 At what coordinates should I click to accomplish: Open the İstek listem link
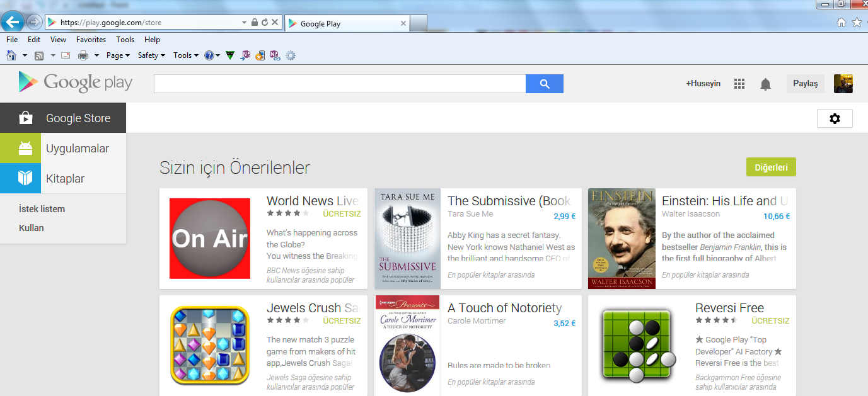42,209
